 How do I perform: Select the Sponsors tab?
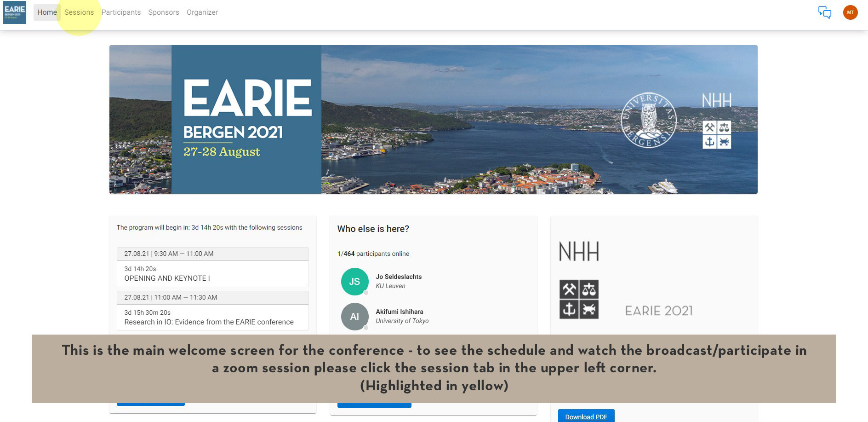(164, 12)
